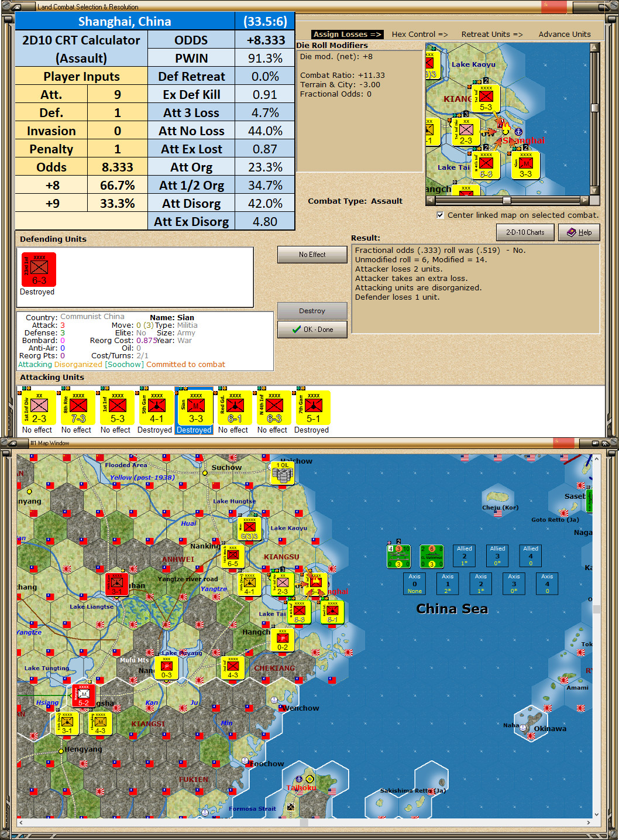The image size is (619, 840).
Task: Click the Allied 3 sea box
Action: [x=498, y=556]
